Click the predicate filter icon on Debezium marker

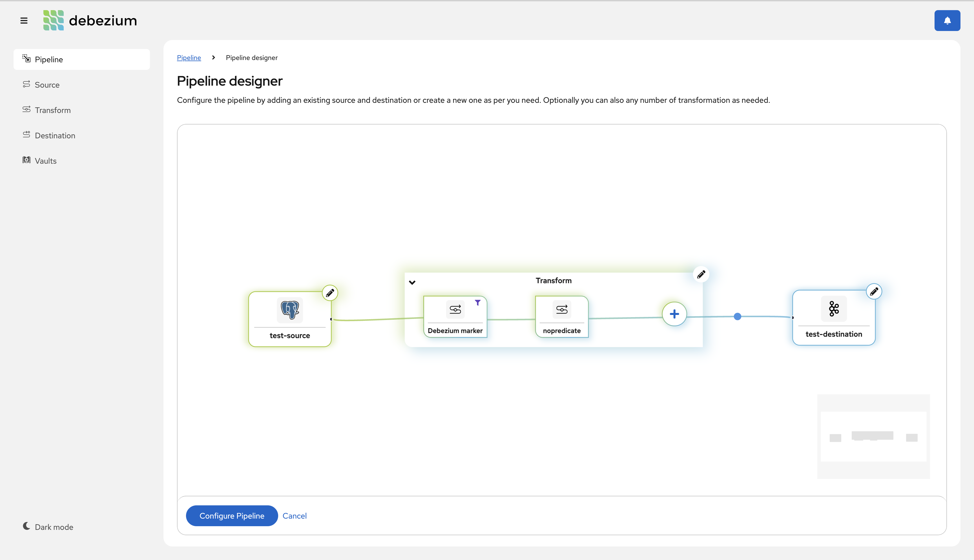tap(477, 303)
